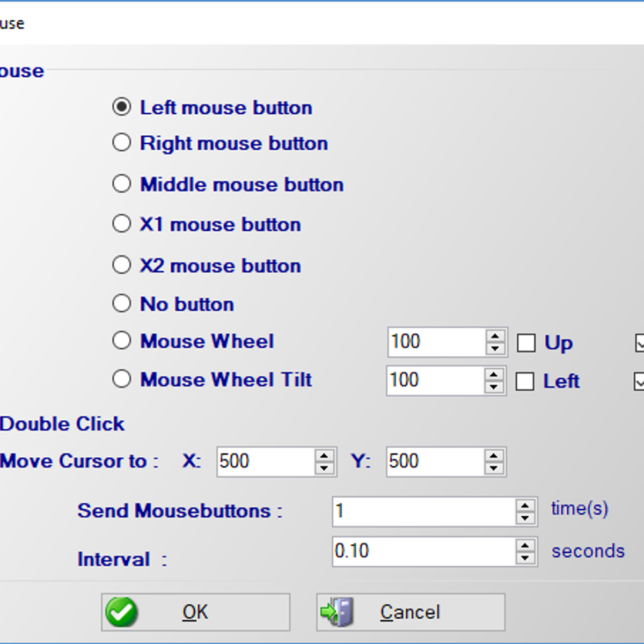Enable the Left checkbox for wheel tilt
The height and width of the screenshot is (644, 644).
click(x=525, y=381)
